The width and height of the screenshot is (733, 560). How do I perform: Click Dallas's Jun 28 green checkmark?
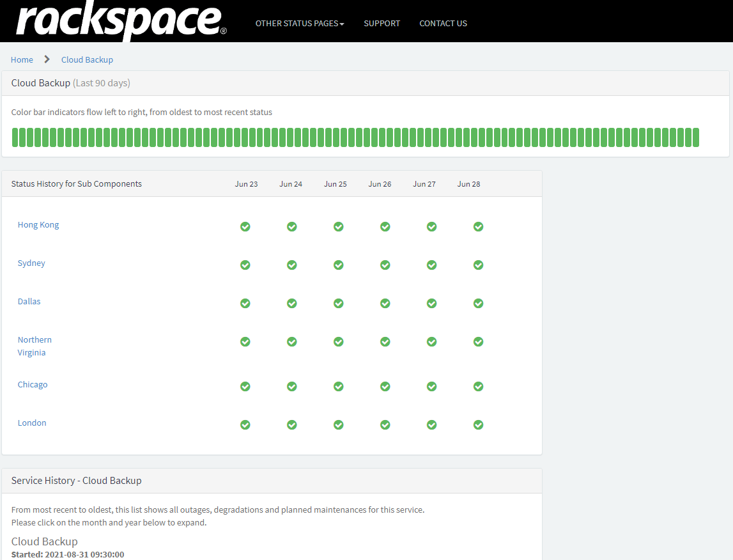click(x=478, y=303)
